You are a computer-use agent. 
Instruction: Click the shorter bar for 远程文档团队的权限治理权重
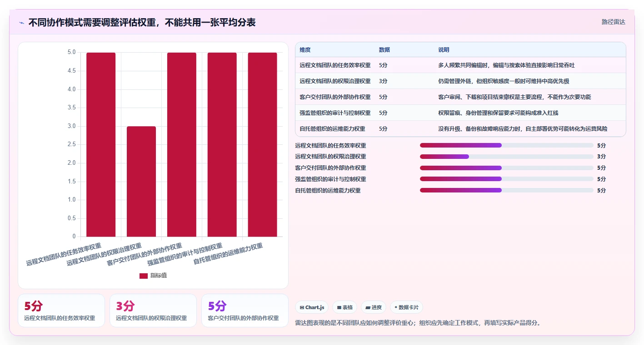click(x=141, y=181)
